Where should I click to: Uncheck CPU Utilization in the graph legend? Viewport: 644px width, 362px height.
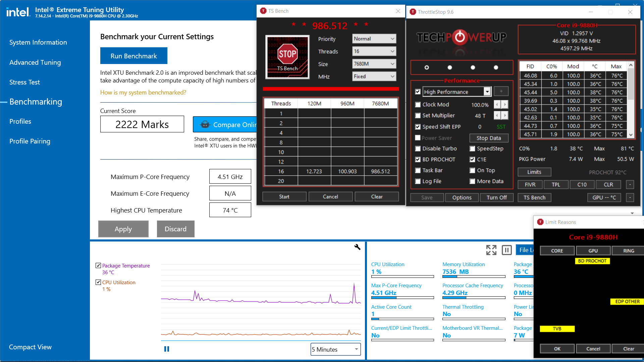click(x=98, y=282)
